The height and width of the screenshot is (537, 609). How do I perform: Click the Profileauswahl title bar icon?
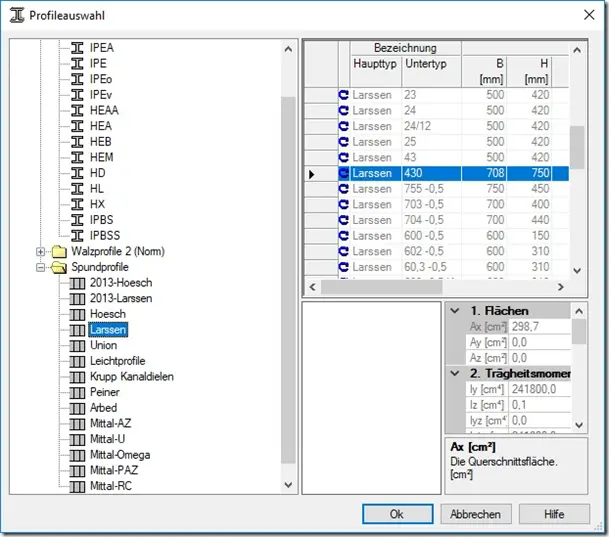(x=17, y=15)
